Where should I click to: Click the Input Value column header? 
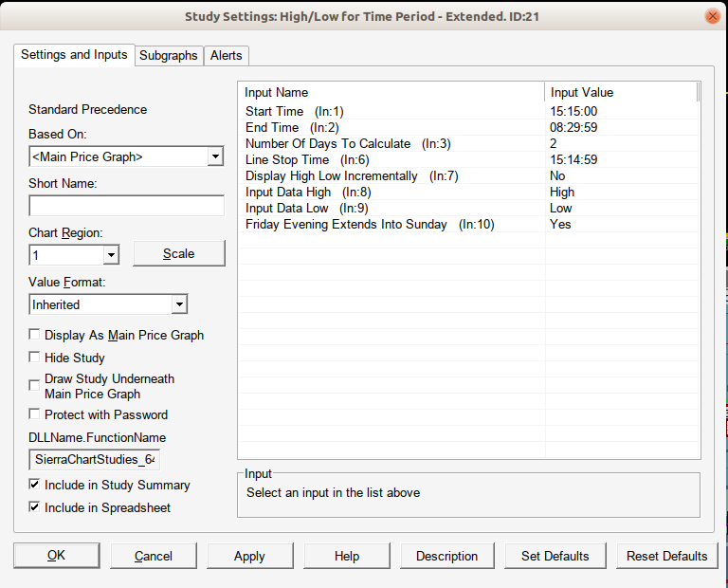(621, 92)
